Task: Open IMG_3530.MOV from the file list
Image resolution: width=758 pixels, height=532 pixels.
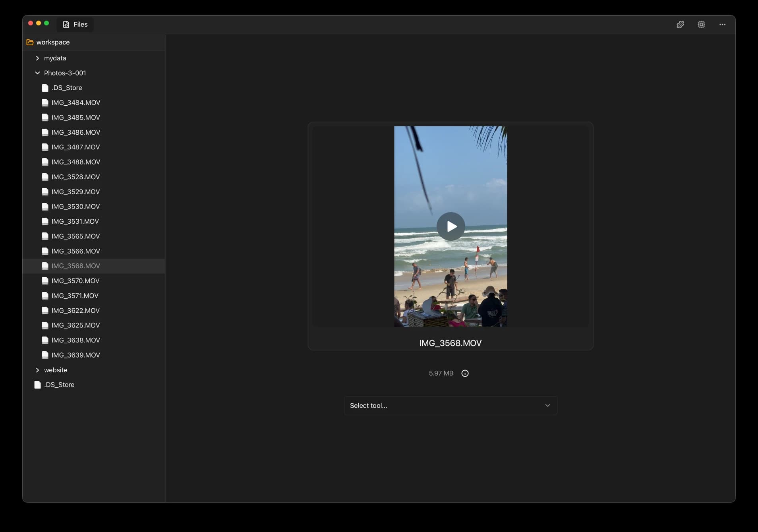Action: (75, 207)
